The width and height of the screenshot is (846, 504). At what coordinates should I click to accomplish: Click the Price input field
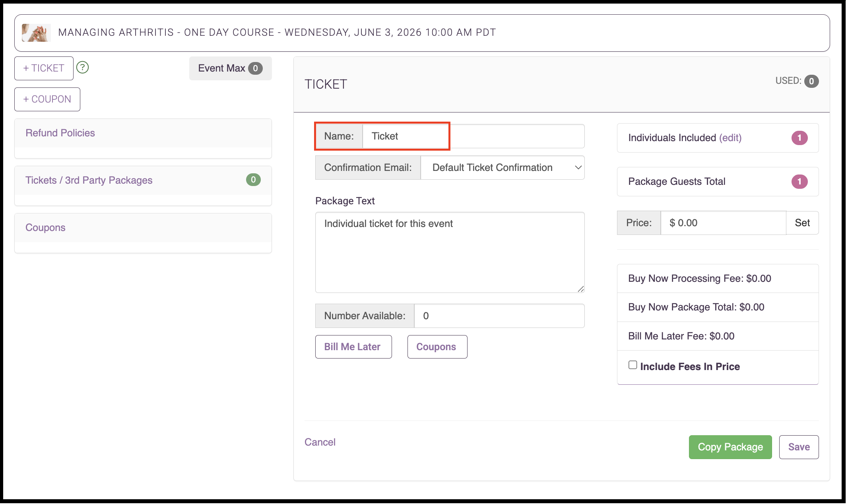[723, 223]
